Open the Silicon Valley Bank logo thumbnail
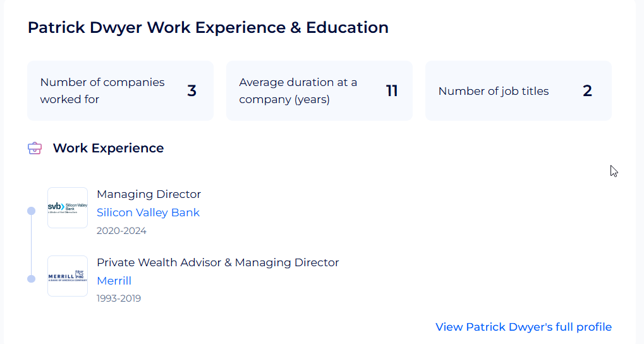This screenshot has width=644, height=344. pyautogui.click(x=68, y=207)
